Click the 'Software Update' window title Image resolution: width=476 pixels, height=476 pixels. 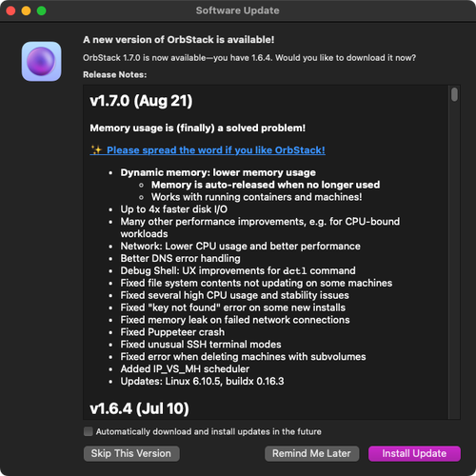pos(238,10)
